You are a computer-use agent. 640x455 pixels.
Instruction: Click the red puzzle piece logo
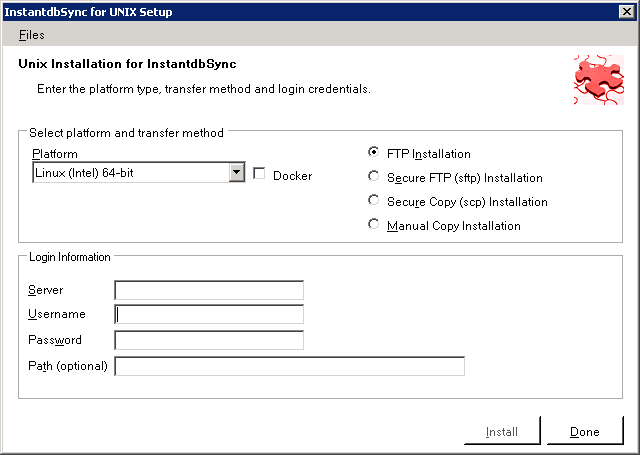[599, 80]
